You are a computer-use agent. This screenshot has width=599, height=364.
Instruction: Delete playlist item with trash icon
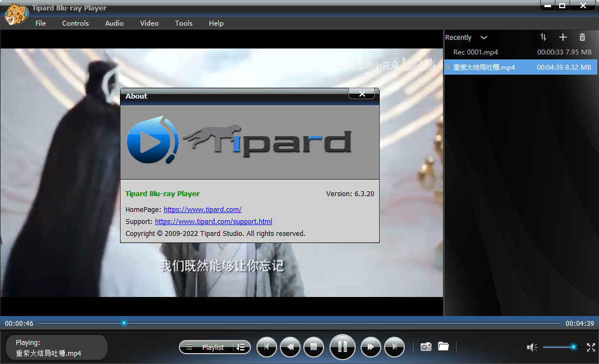[x=582, y=37]
